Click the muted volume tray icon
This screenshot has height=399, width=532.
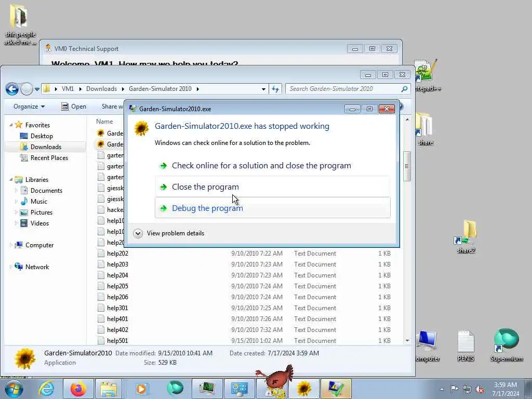tap(480, 389)
